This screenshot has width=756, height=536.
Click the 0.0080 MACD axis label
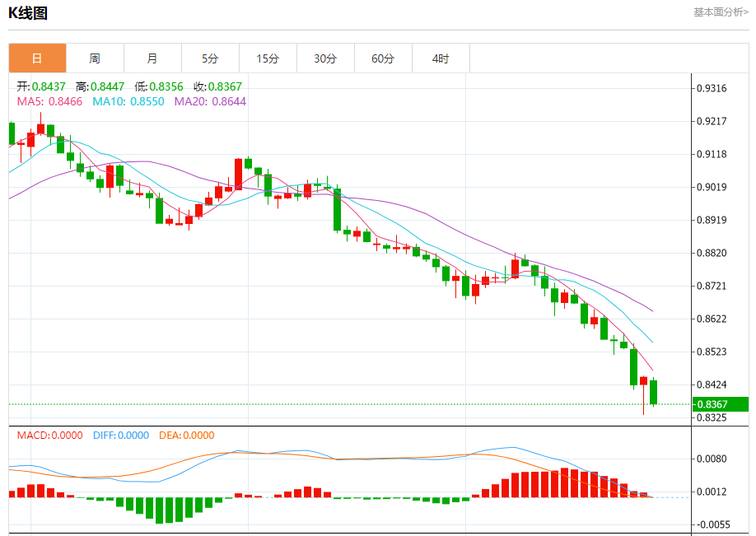pos(712,459)
